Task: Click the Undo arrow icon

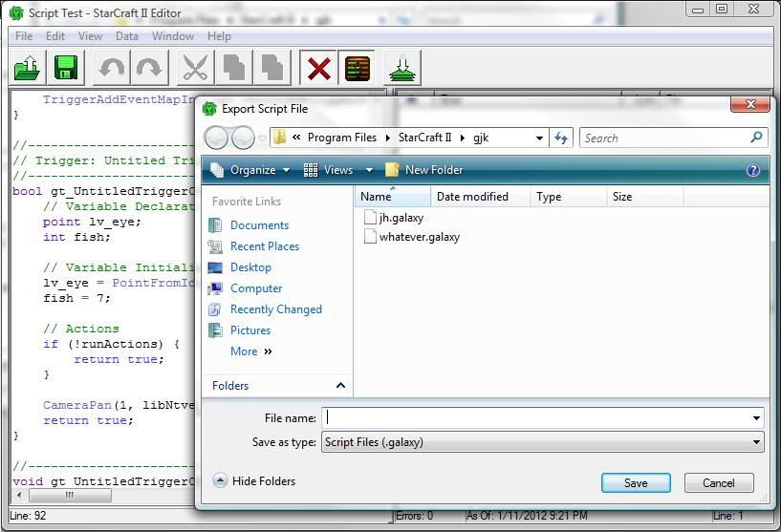Action: click(112, 68)
